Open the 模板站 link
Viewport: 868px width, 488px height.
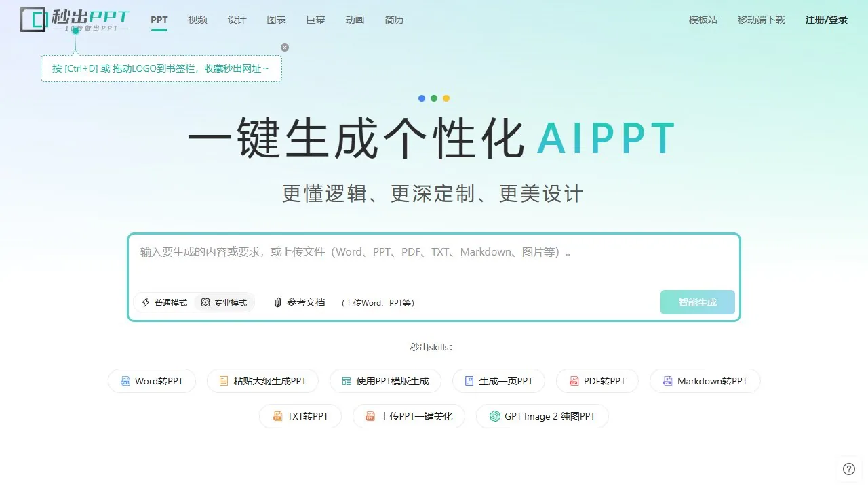click(703, 20)
